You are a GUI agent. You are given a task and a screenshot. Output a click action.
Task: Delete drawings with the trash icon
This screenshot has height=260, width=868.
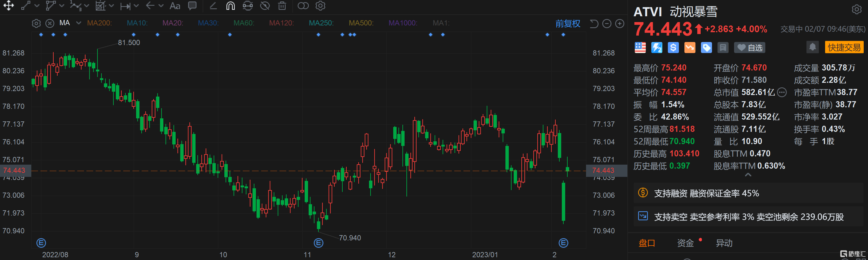point(282,6)
